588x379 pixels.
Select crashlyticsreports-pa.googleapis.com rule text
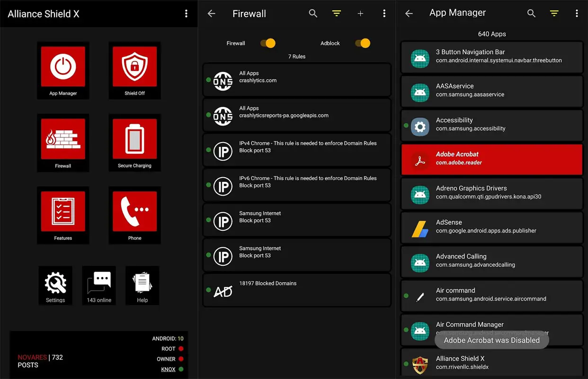pos(284,116)
